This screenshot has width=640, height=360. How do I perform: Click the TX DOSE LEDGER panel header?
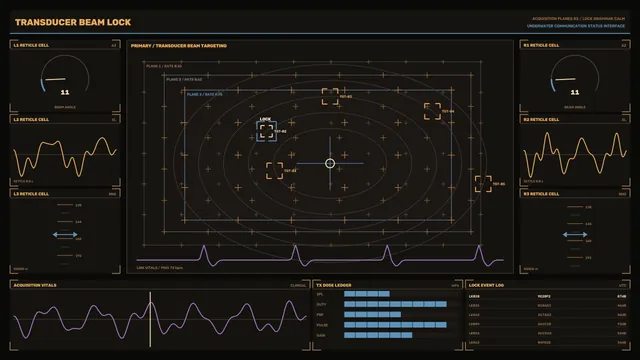click(387, 285)
